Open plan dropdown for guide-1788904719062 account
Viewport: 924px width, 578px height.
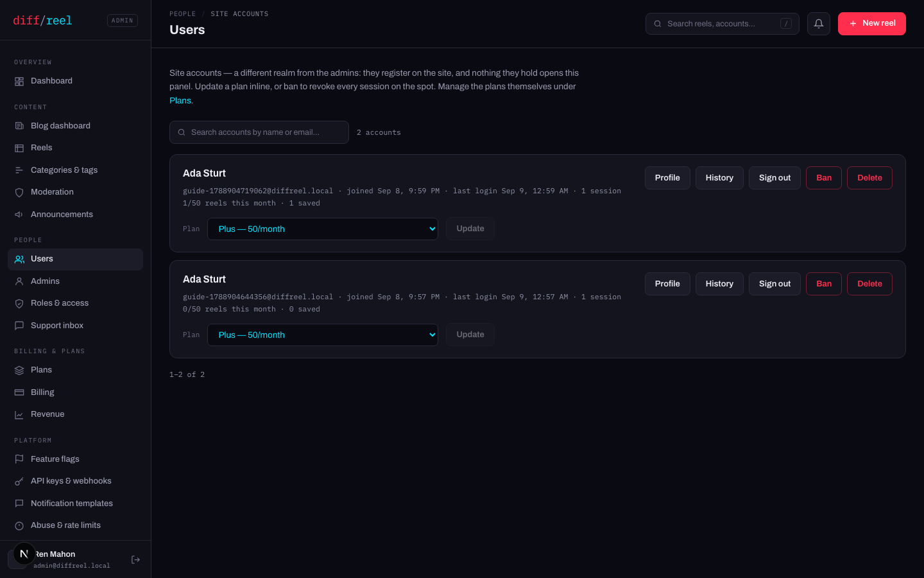pyautogui.click(x=323, y=229)
